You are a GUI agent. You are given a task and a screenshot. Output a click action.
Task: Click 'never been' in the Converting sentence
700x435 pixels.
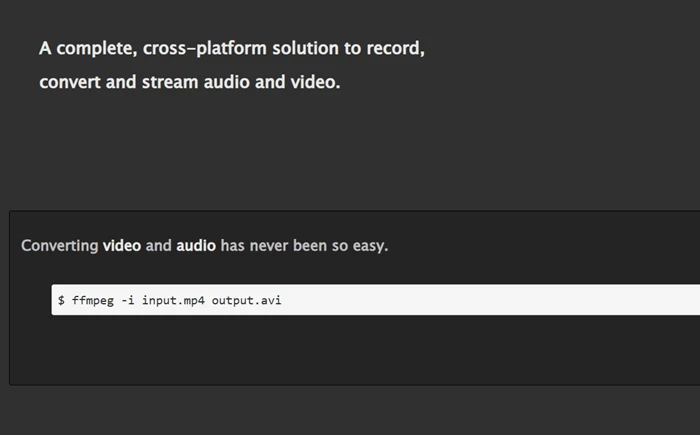pyautogui.click(x=287, y=245)
